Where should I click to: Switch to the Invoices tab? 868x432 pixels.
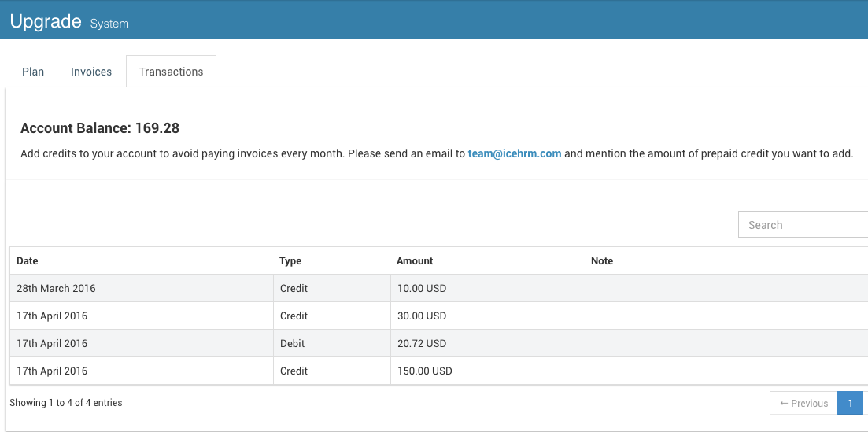(x=91, y=72)
